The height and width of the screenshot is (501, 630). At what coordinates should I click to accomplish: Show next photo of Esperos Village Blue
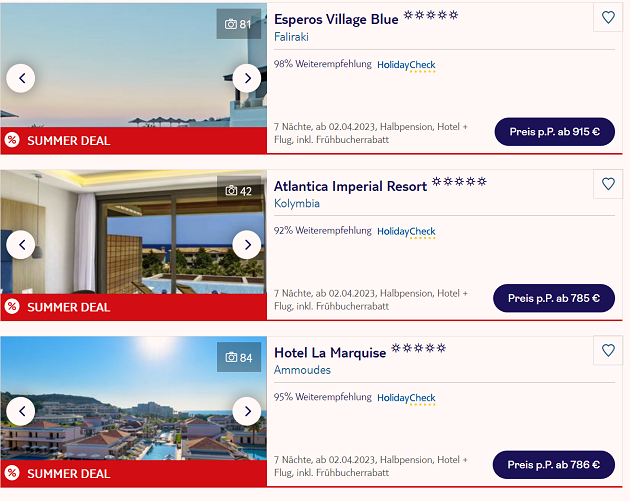(x=247, y=78)
